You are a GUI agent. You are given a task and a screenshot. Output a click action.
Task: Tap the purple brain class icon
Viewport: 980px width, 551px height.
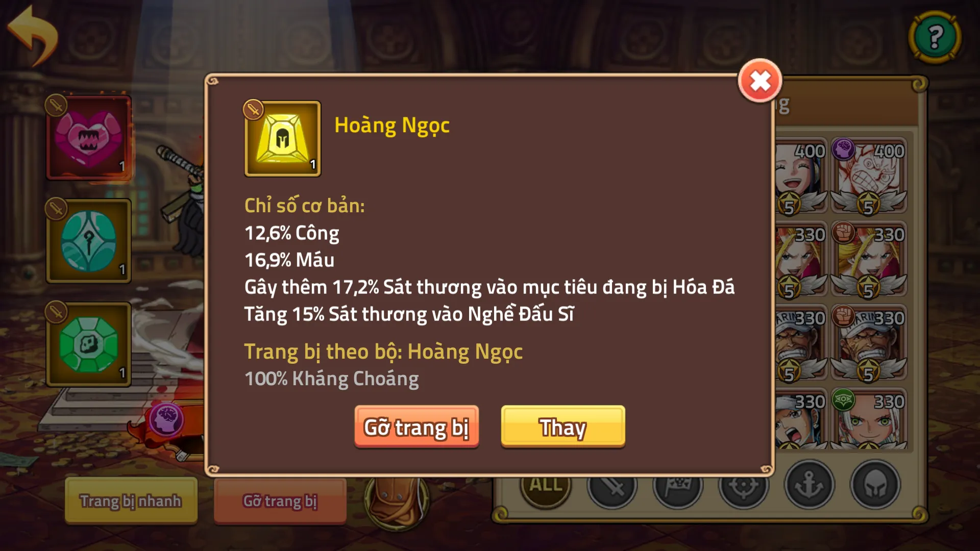tap(166, 419)
